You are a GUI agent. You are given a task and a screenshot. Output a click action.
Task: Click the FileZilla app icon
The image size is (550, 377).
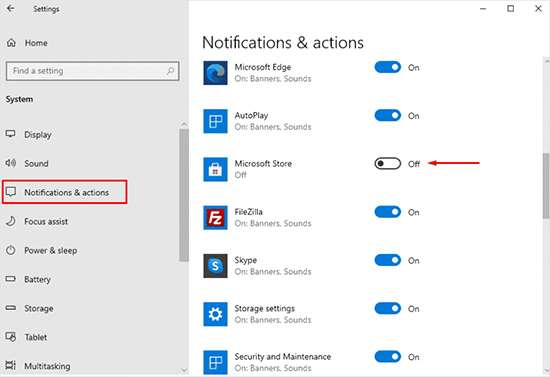point(215,218)
